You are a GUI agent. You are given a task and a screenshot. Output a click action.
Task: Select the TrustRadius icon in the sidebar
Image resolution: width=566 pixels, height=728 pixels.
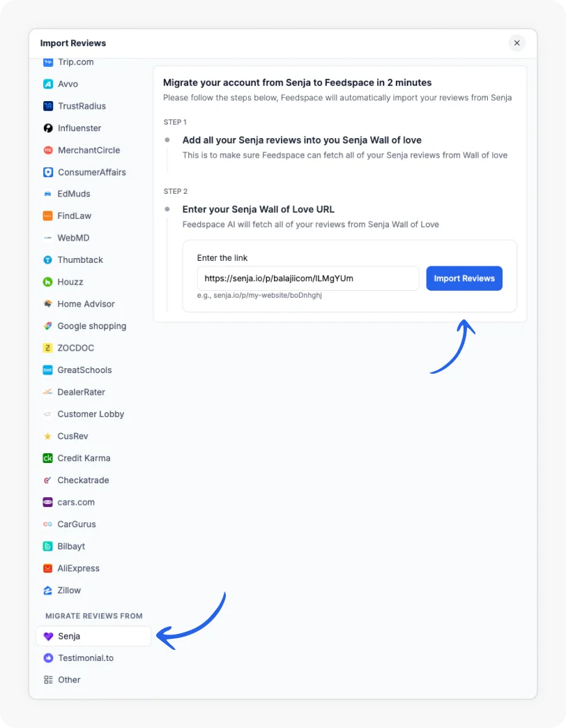coord(47,106)
